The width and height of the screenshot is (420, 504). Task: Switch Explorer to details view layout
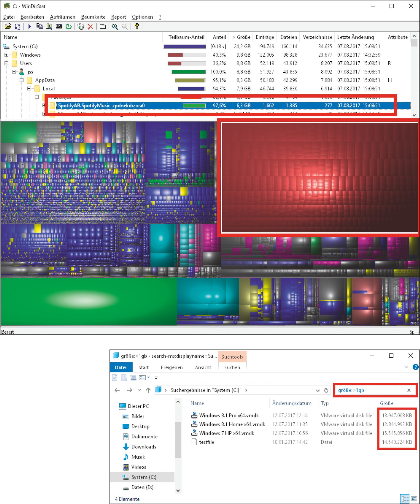(405, 499)
